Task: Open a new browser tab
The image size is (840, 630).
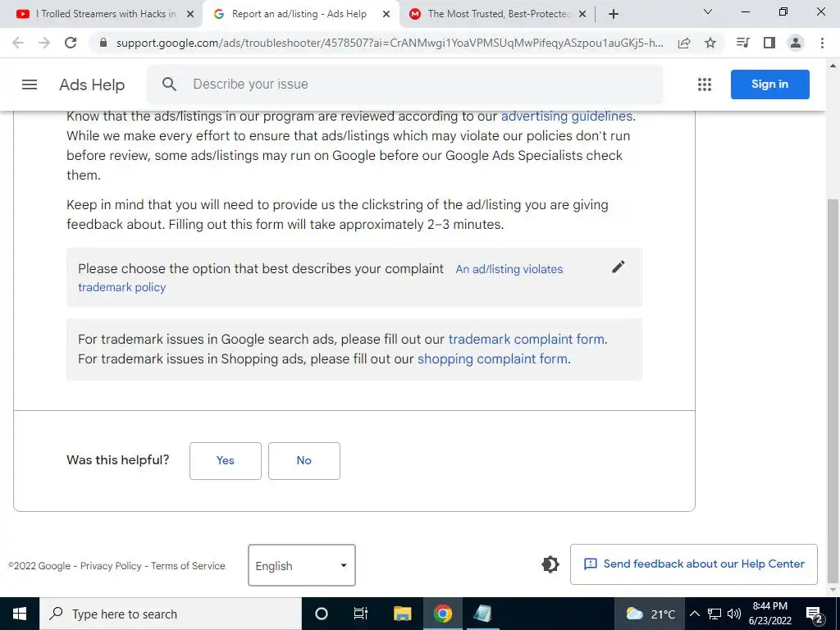Action: click(x=614, y=14)
